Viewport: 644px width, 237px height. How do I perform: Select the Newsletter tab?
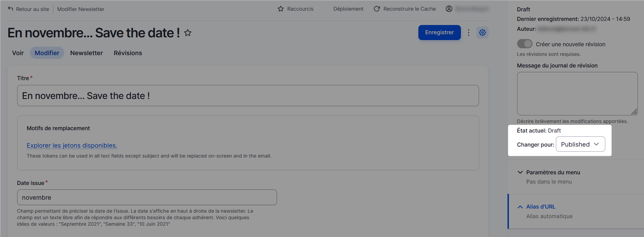[x=86, y=53]
